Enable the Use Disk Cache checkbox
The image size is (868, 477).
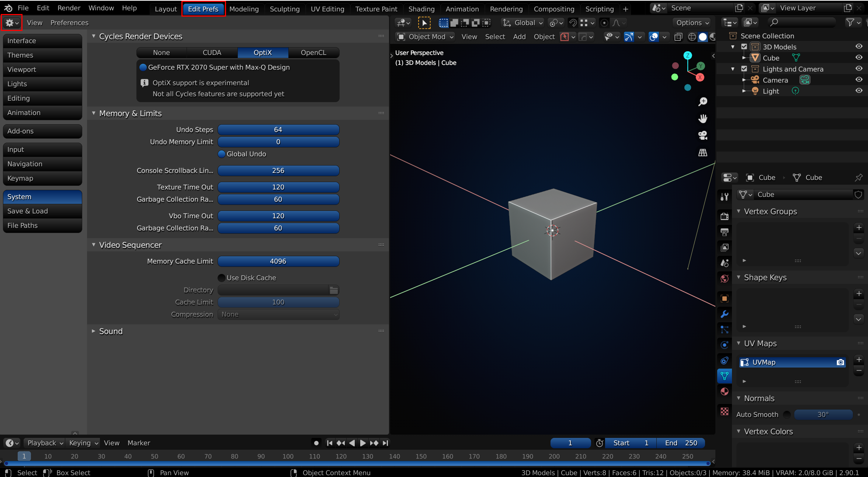(222, 278)
